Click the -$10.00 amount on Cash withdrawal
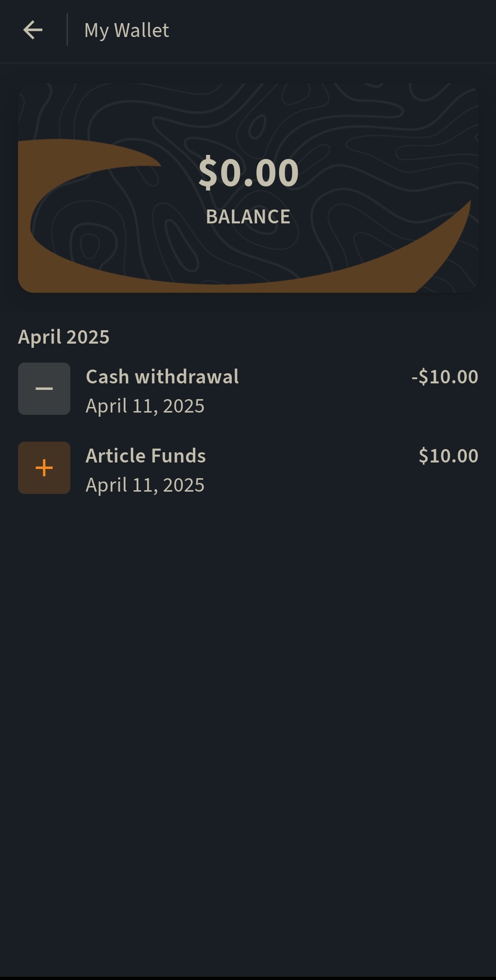The image size is (496, 980). point(444,376)
